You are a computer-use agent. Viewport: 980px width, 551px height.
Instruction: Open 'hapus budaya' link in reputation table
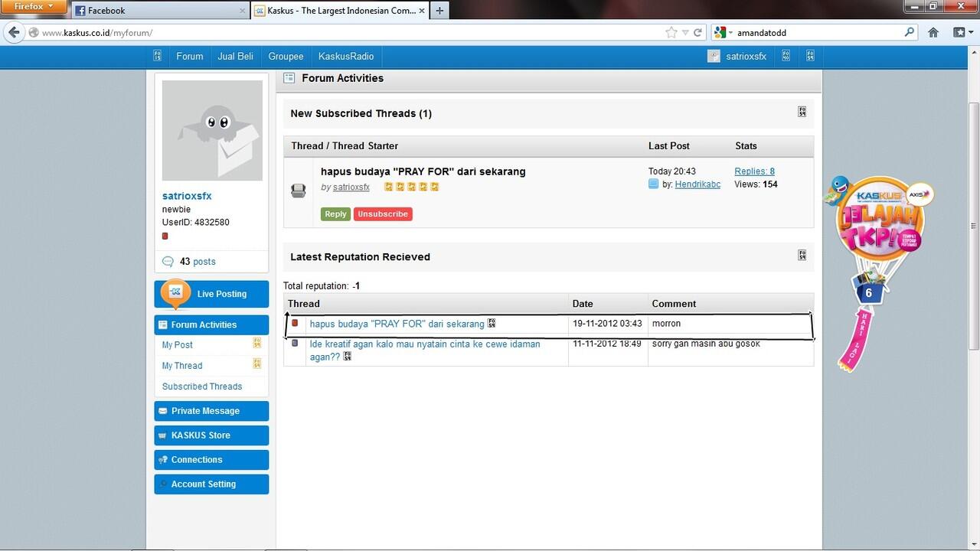pyautogui.click(x=397, y=324)
